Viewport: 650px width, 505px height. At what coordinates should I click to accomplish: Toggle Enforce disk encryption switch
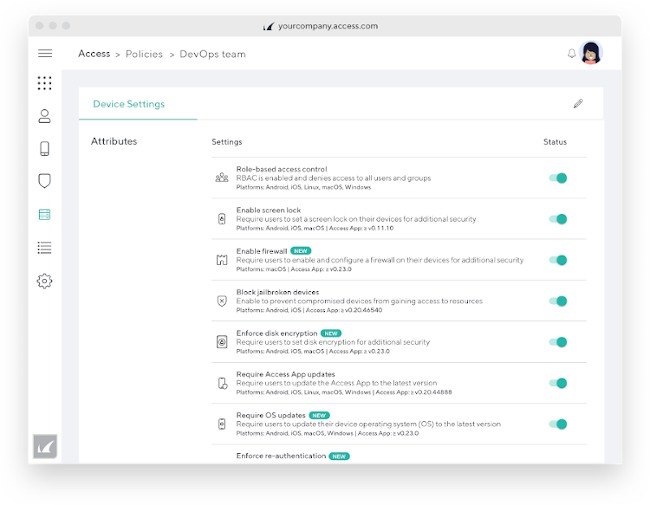pyautogui.click(x=558, y=342)
